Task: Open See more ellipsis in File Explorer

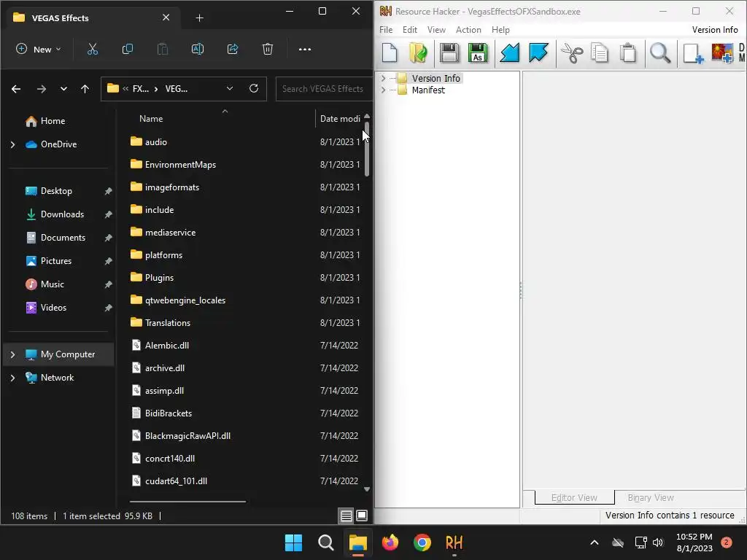Action: pos(305,49)
